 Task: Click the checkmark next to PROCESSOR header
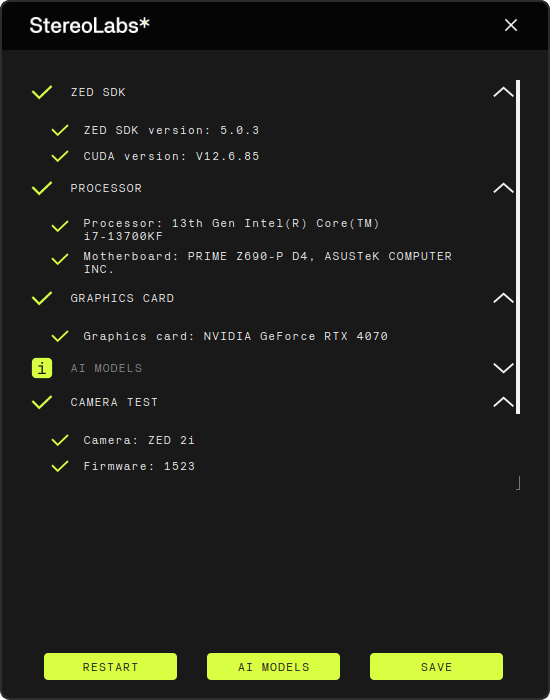point(42,188)
